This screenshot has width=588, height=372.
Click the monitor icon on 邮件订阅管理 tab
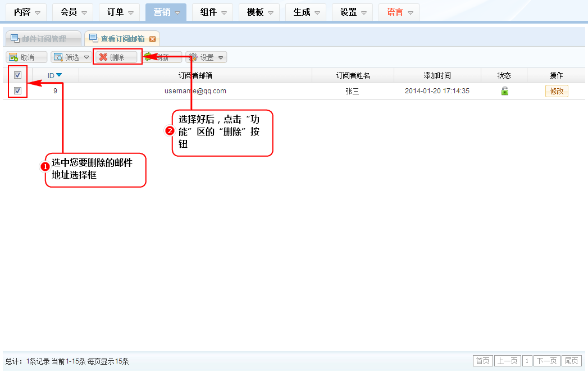coord(15,39)
